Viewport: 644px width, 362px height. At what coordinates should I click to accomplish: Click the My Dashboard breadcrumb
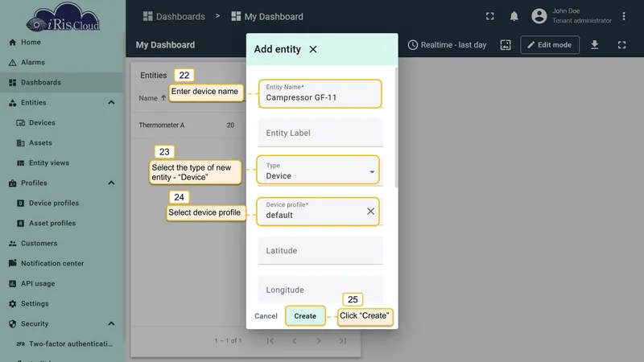pos(267,16)
